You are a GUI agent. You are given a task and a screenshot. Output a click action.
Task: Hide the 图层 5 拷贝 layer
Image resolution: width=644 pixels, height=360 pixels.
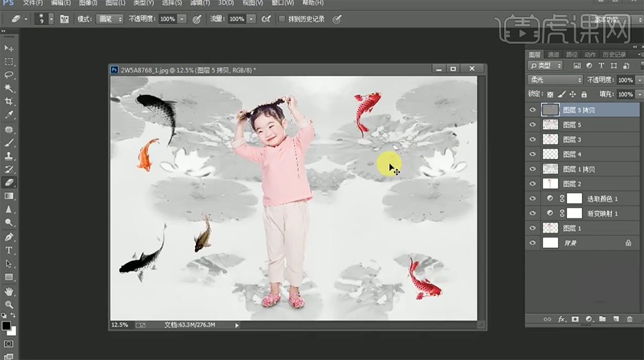click(x=533, y=110)
